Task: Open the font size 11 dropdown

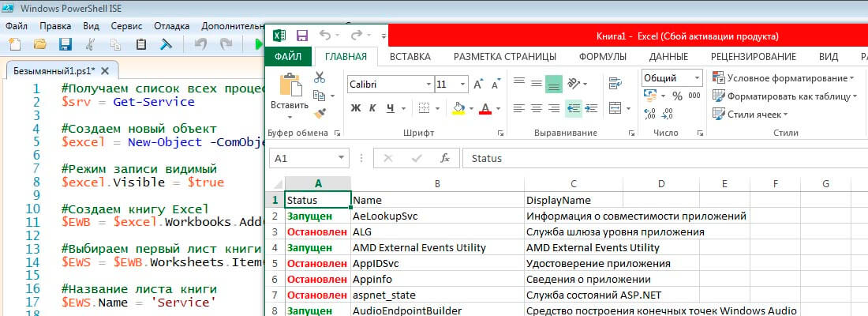Action: [x=462, y=85]
